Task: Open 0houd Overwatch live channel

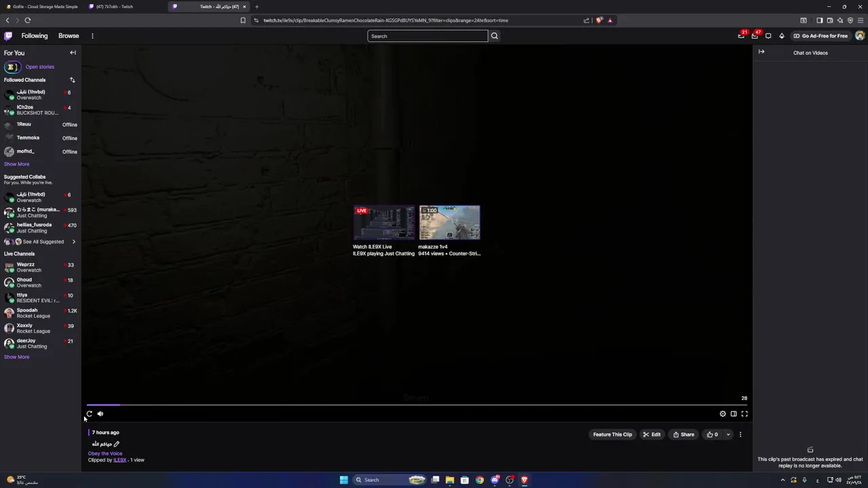Action: [x=41, y=283]
